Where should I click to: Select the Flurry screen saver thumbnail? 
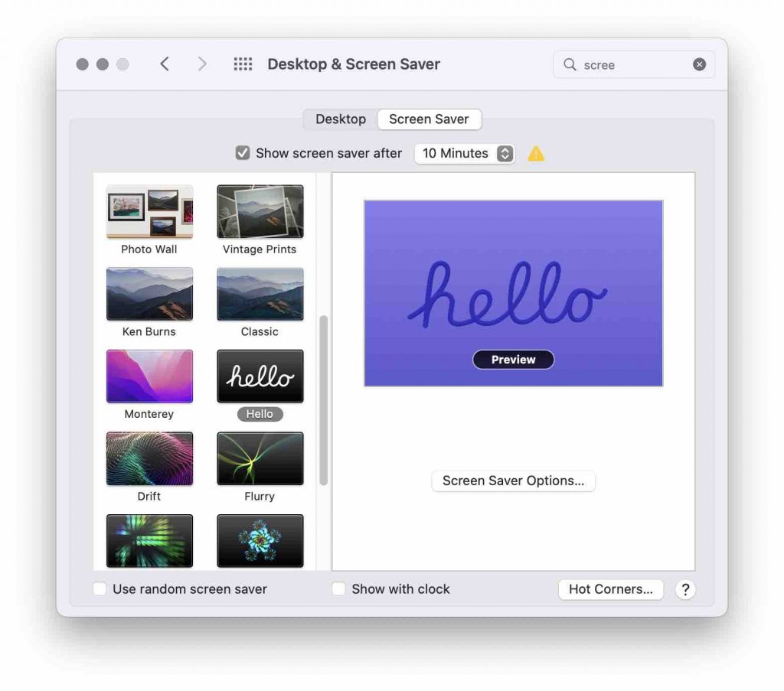point(260,458)
